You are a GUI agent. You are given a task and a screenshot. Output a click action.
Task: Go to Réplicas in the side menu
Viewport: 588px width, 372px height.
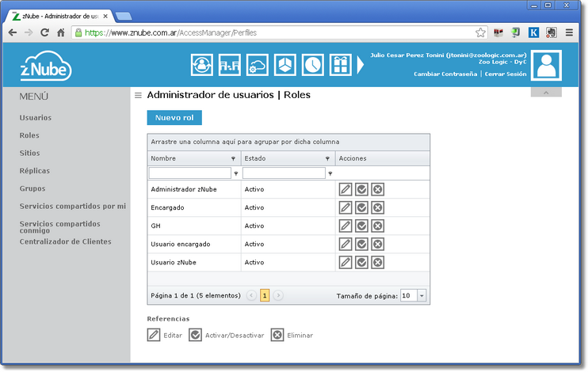[x=35, y=171]
